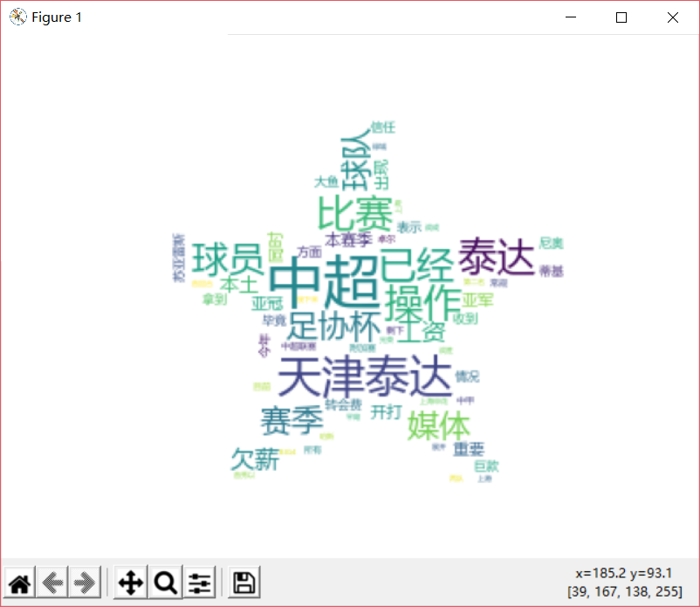Click the word 欠薪 in the cloud
The width and height of the screenshot is (700, 607).
click(x=255, y=459)
